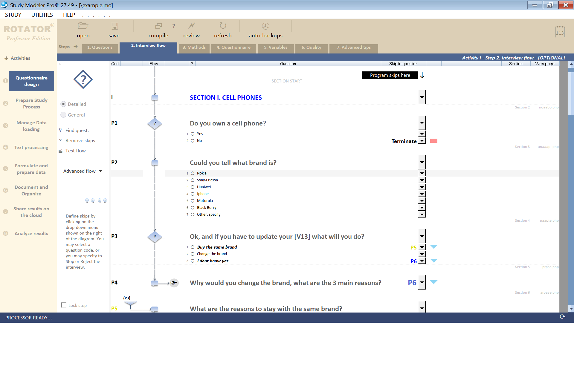Click the save disk icon
Viewport: 574px width, 392px height.
[x=114, y=26]
